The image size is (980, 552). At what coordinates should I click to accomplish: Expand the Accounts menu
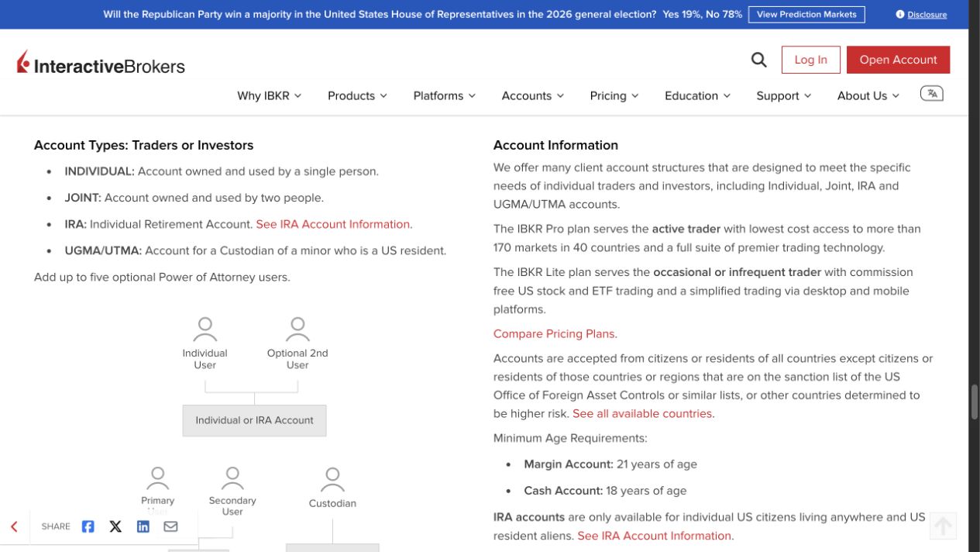pyautogui.click(x=532, y=95)
